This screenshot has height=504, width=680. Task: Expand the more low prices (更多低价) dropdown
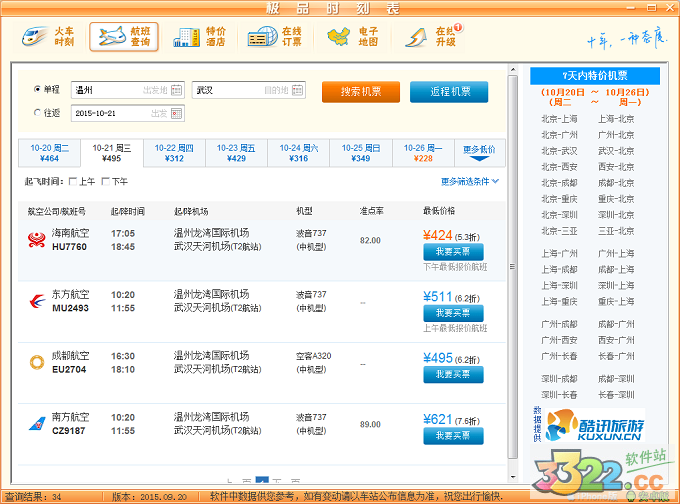click(x=479, y=151)
